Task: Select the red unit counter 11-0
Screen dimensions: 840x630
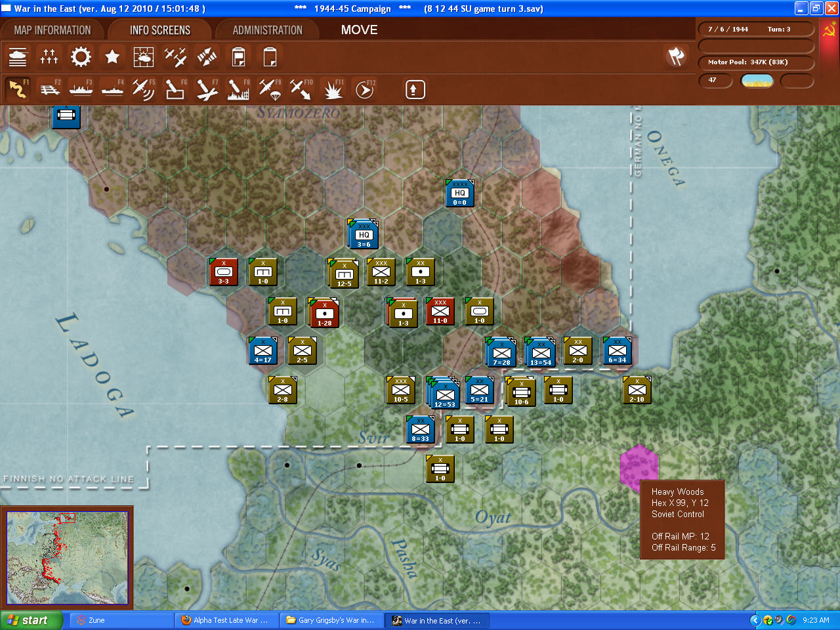Action: [x=440, y=311]
